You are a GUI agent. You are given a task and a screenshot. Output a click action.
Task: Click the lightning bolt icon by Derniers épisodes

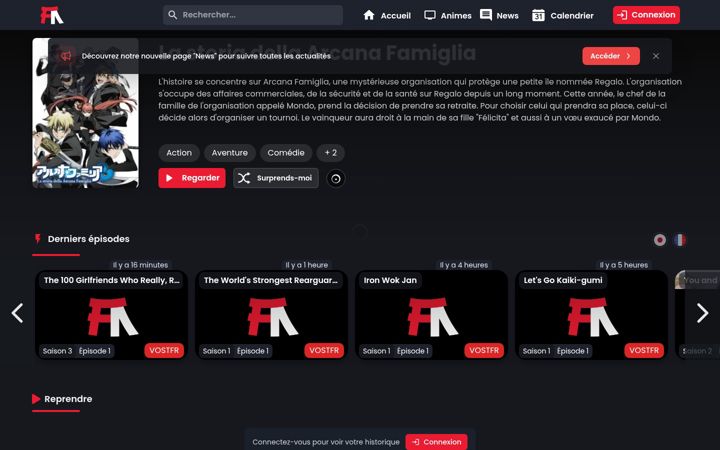[38, 239]
